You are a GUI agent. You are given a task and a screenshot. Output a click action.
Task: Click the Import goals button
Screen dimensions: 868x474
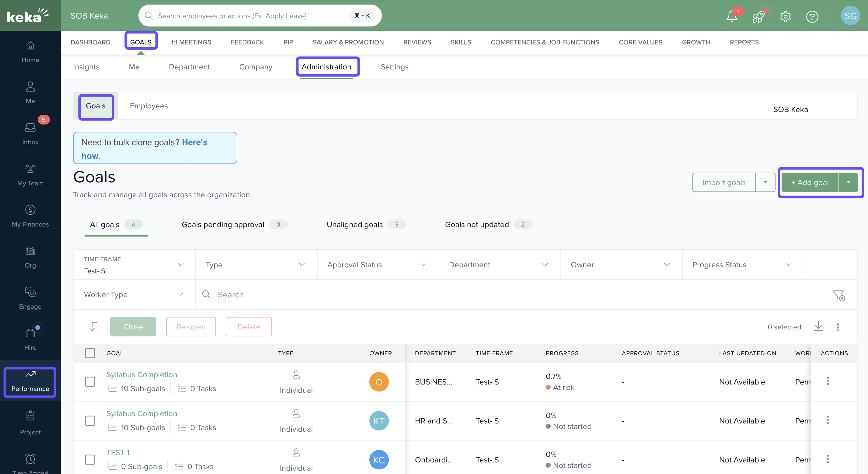click(x=724, y=182)
